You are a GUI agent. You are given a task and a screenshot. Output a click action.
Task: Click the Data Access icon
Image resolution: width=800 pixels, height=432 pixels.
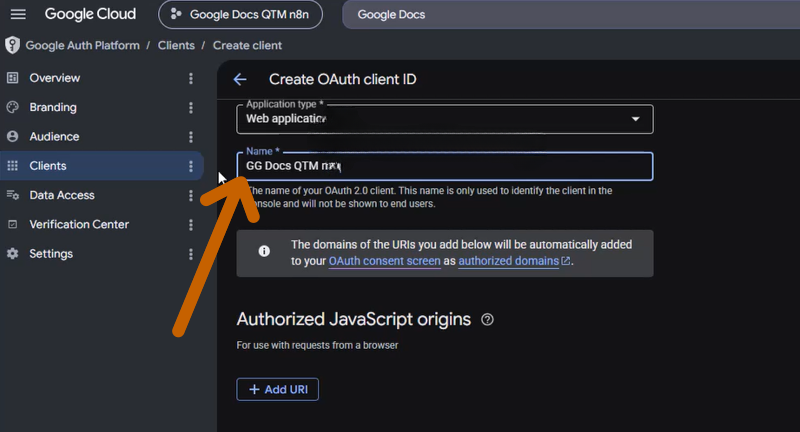coord(13,195)
